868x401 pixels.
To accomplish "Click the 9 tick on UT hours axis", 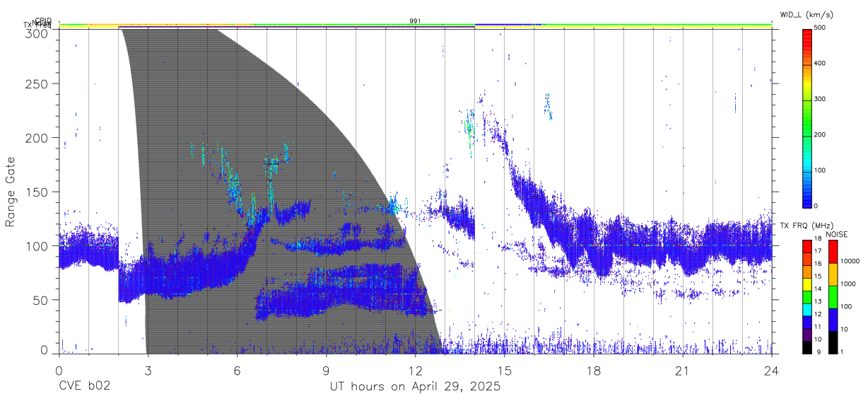I will [x=326, y=371].
